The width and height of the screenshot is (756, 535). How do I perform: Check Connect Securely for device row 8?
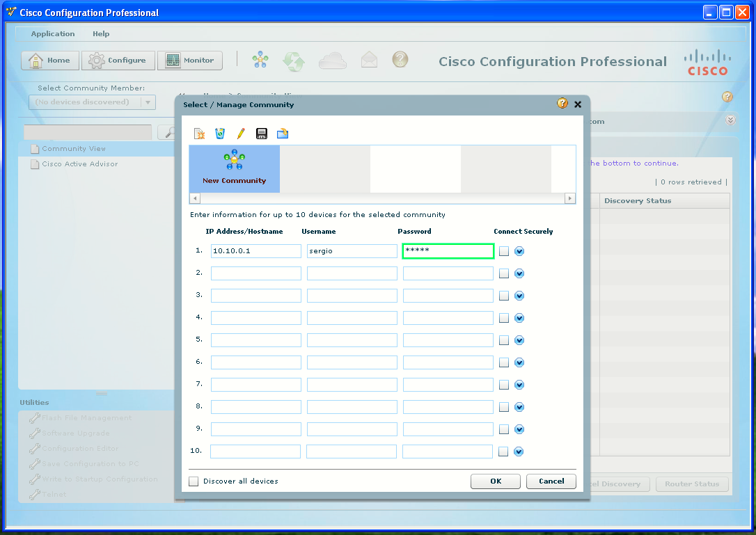pyautogui.click(x=504, y=407)
